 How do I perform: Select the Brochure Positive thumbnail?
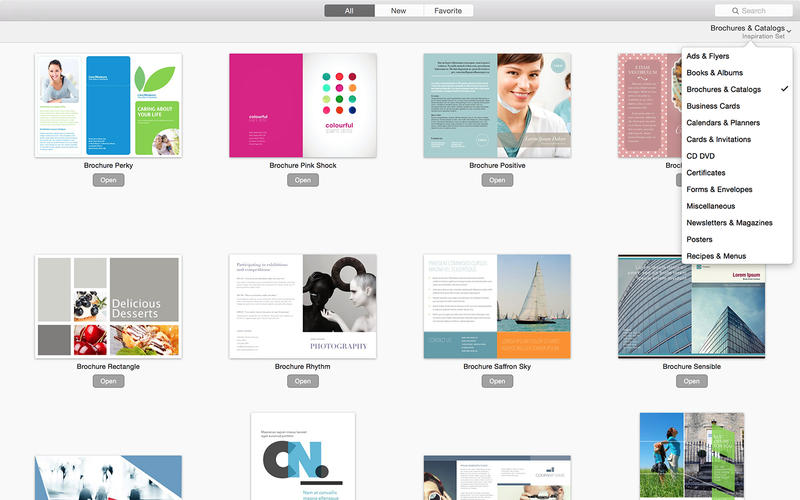pos(497,106)
